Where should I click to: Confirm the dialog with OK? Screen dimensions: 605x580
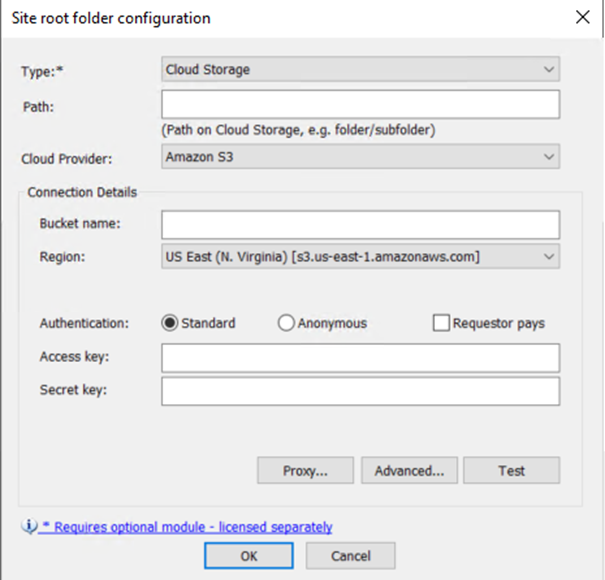[248, 555]
